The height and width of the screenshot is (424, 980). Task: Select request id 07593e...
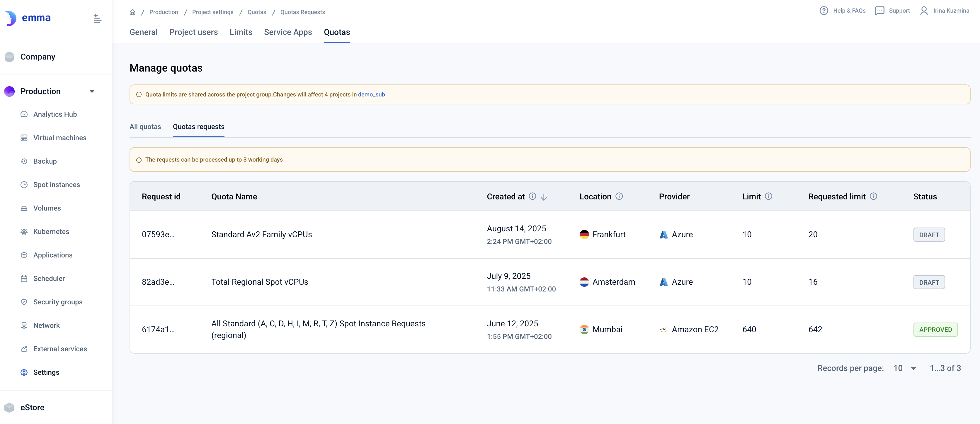[158, 235]
